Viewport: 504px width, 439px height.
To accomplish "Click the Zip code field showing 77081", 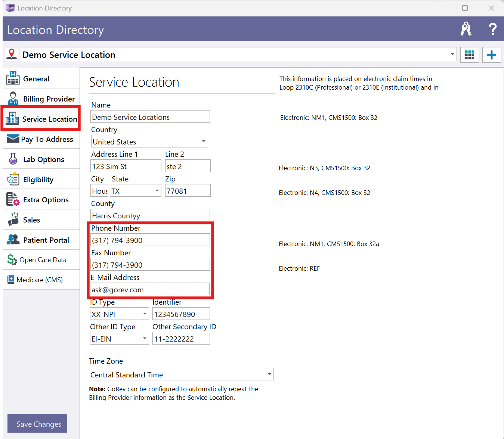I will 188,191.
